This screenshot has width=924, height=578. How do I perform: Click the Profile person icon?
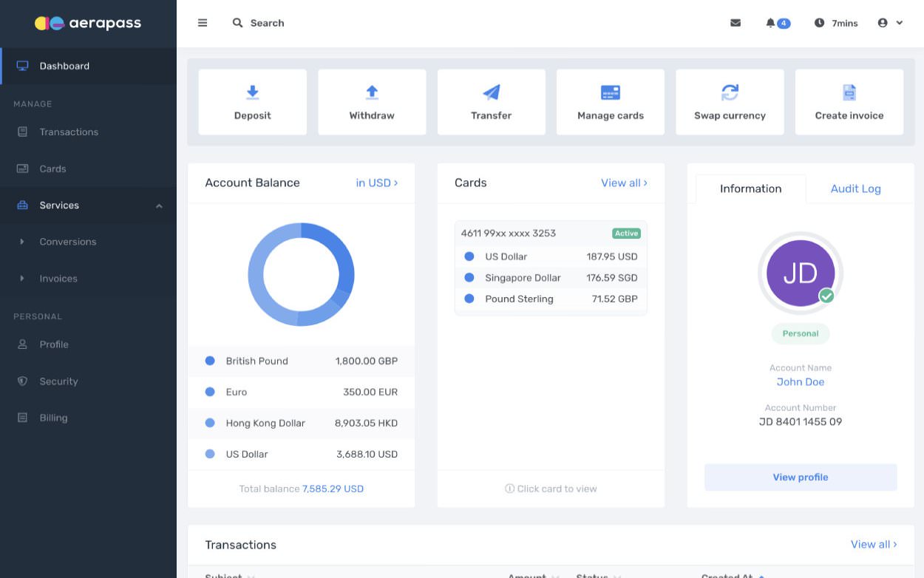pyautogui.click(x=22, y=344)
